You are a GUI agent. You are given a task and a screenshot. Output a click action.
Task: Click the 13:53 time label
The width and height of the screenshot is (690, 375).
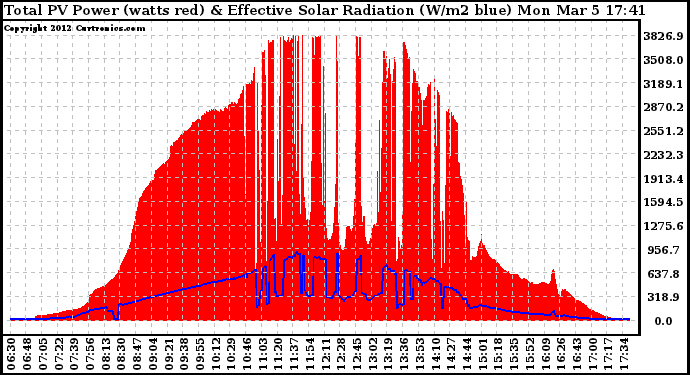(420, 354)
